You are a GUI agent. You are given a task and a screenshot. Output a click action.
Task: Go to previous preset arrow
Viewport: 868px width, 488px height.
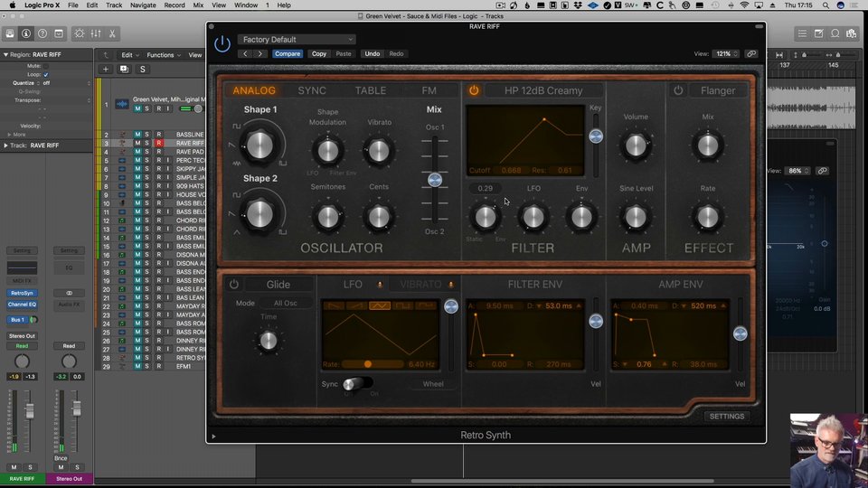245,53
